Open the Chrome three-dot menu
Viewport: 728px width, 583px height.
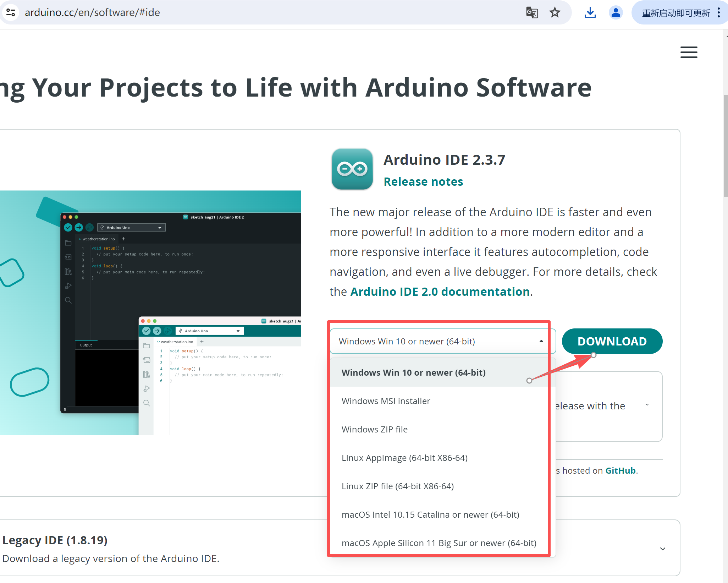click(x=719, y=12)
